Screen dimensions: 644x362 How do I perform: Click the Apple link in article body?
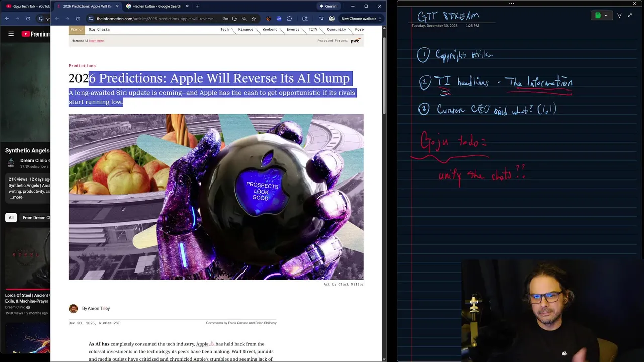(x=202, y=344)
